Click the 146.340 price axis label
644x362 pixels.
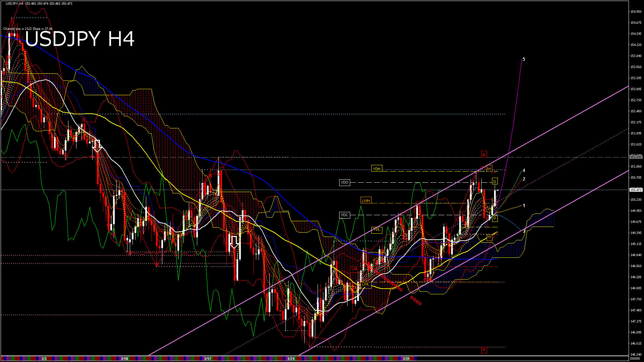636,355
